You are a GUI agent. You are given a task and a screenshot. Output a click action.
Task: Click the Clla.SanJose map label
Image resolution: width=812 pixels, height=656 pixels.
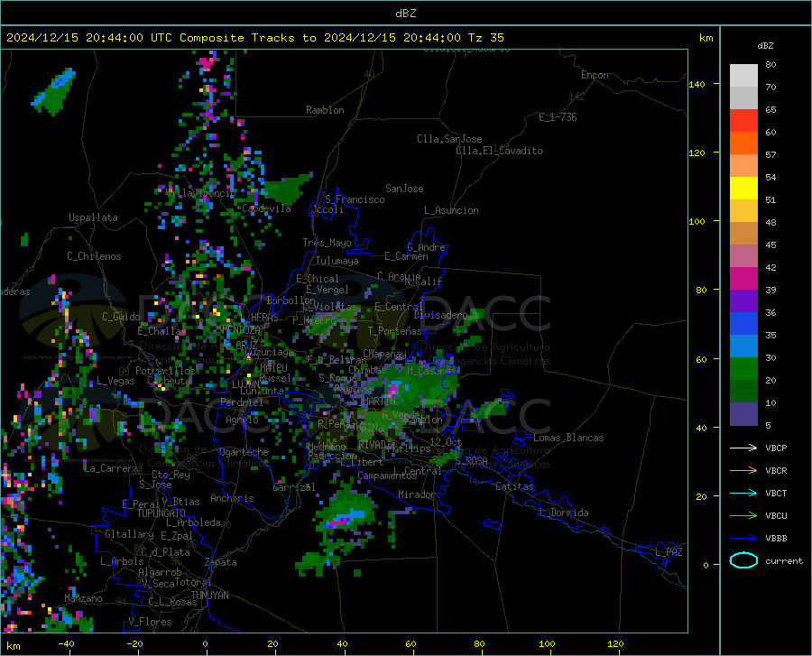click(x=449, y=139)
